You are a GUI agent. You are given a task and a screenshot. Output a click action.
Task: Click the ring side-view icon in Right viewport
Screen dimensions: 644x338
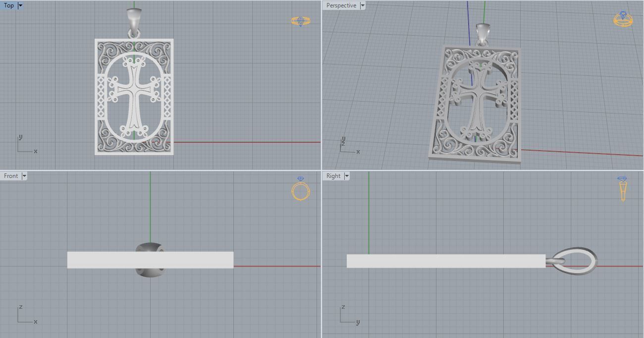(623, 189)
